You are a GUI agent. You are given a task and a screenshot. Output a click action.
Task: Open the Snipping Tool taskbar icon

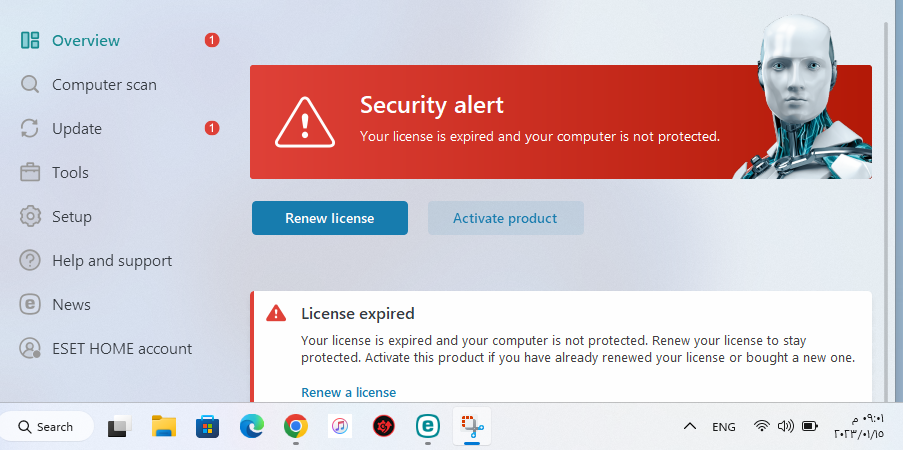click(472, 427)
